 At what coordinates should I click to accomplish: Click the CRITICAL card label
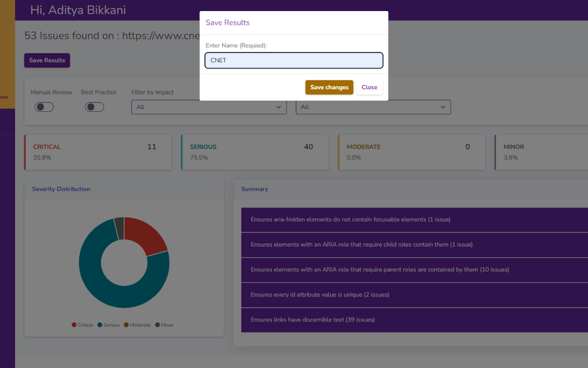pos(47,147)
